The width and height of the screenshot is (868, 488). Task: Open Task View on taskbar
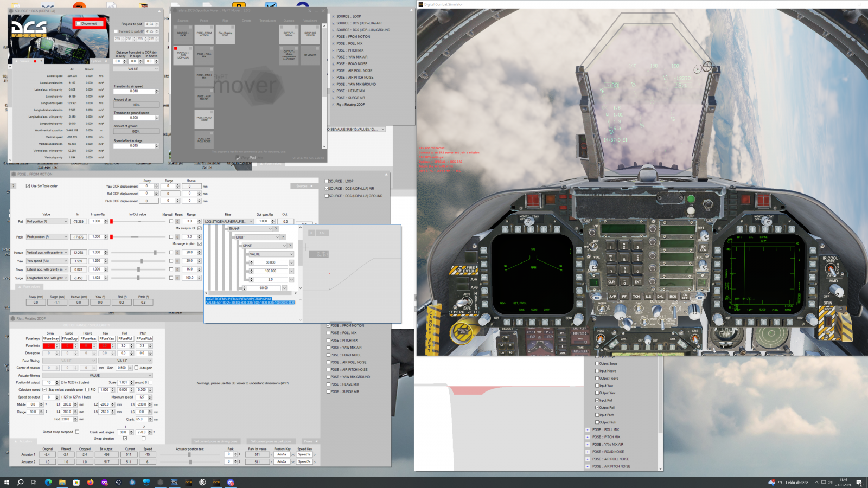(x=34, y=482)
